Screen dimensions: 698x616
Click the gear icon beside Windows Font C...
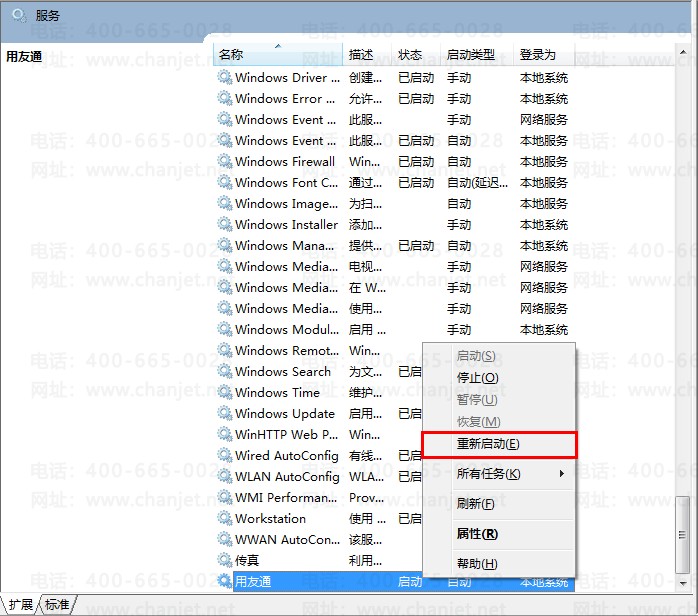(x=225, y=182)
